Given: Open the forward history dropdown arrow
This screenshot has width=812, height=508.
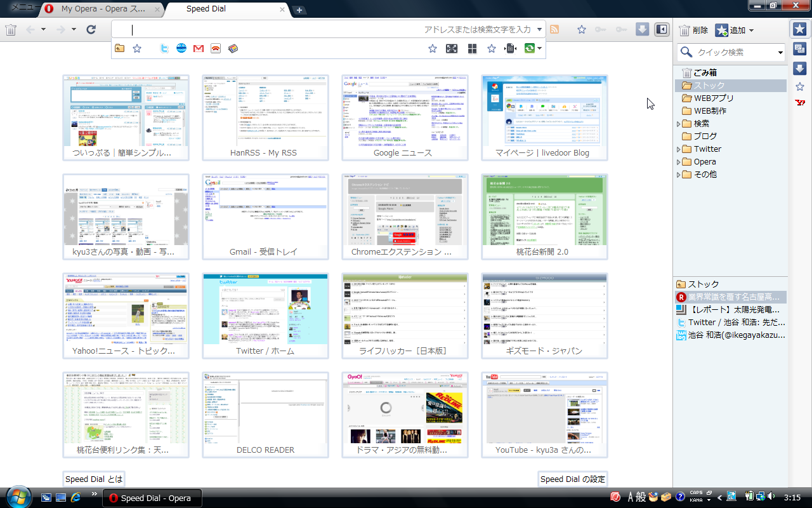Looking at the screenshot, I should click(74, 30).
